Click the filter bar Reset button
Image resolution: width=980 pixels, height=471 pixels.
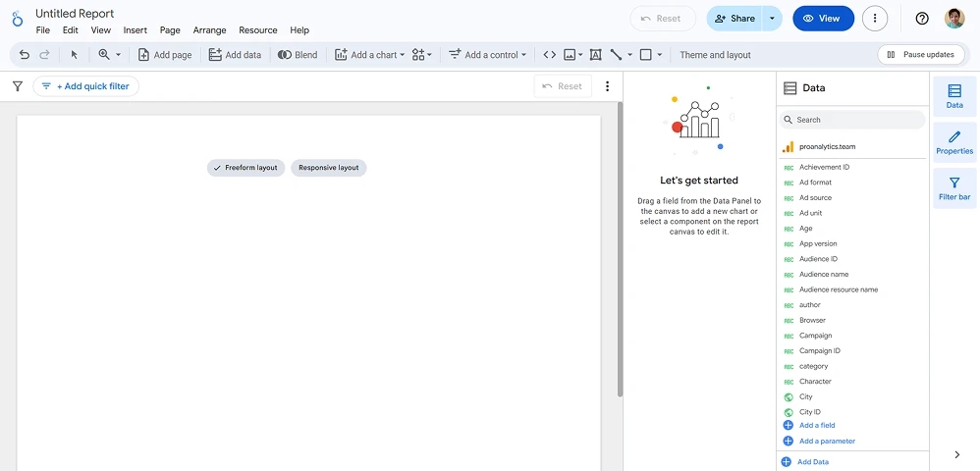point(563,86)
